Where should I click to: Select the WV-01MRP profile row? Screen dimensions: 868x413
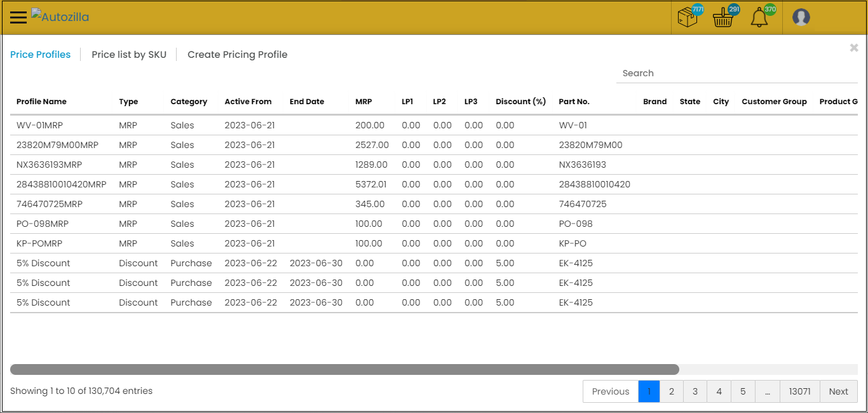pyautogui.click(x=39, y=125)
